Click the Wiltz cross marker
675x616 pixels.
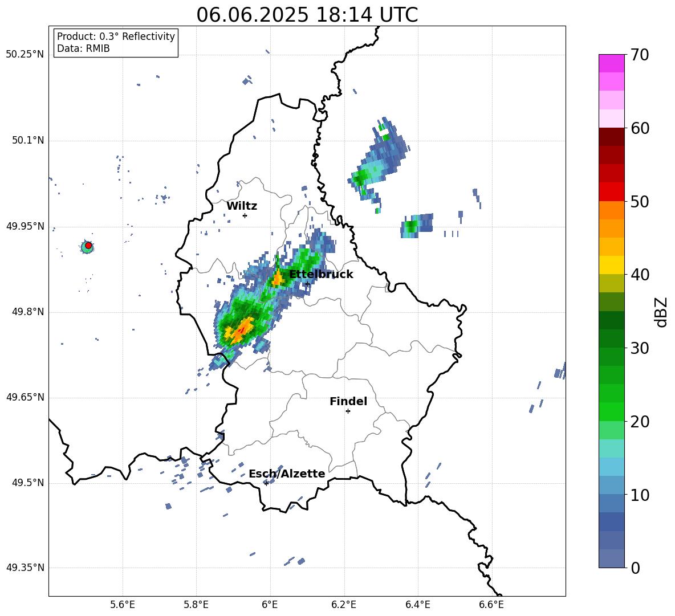(x=245, y=215)
